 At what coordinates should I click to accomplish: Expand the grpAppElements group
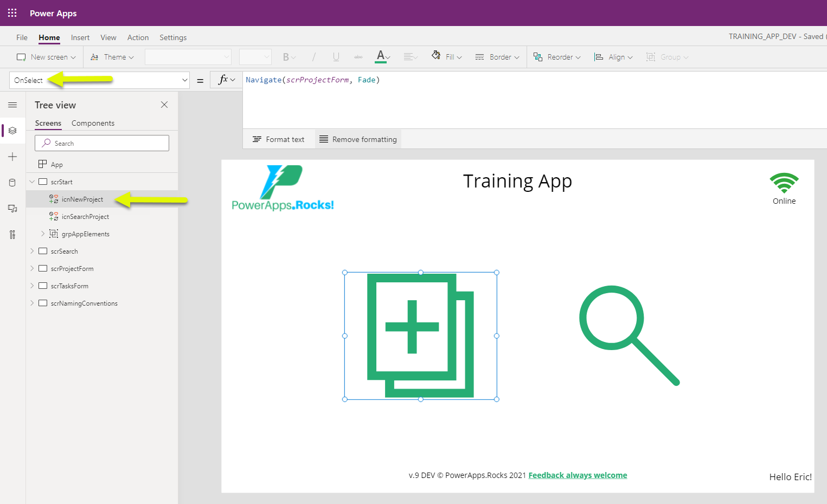[x=43, y=234]
